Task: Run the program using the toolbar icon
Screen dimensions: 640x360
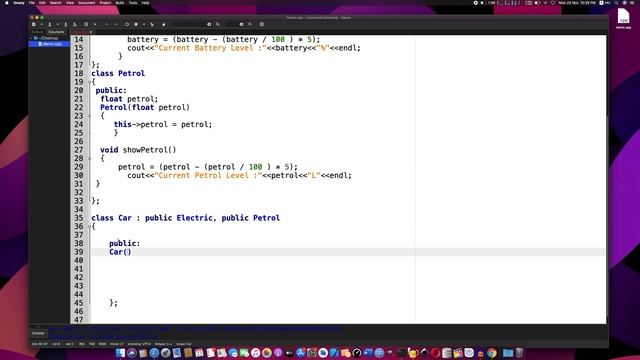Action: pyautogui.click(x=152, y=24)
